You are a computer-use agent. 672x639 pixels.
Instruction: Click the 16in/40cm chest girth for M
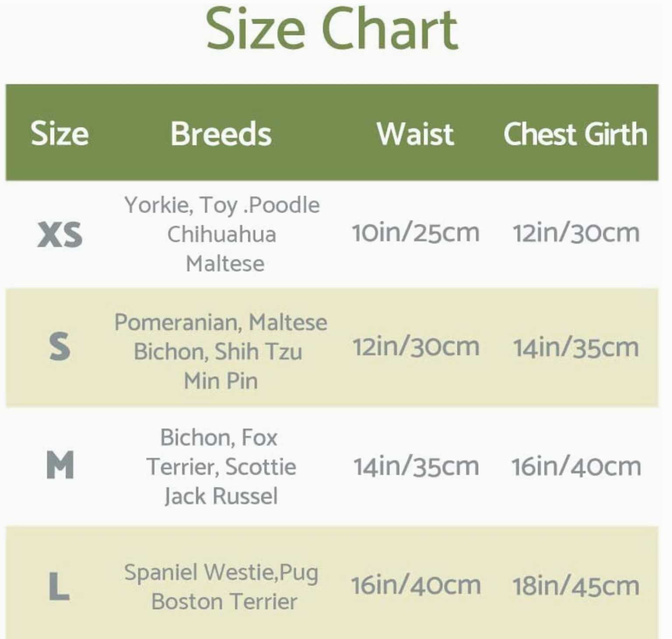click(576, 466)
